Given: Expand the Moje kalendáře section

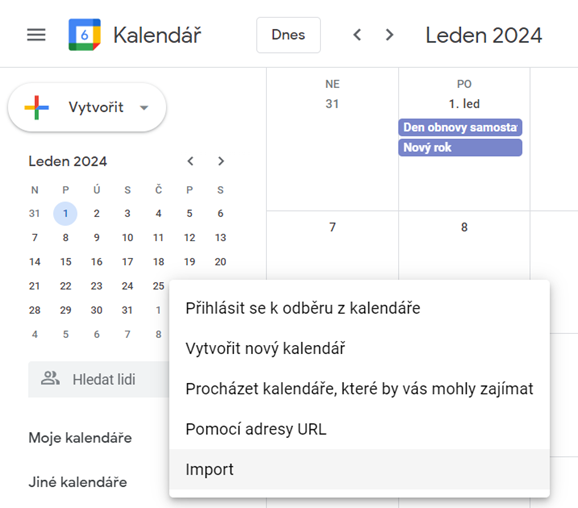Looking at the screenshot, I should pyautogui.click(x=80, y=438).
